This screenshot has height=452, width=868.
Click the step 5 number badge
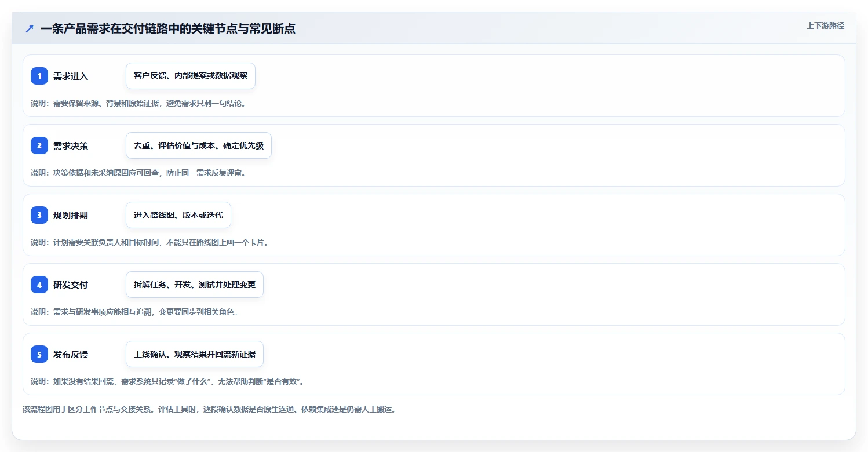tap(39, 354)
